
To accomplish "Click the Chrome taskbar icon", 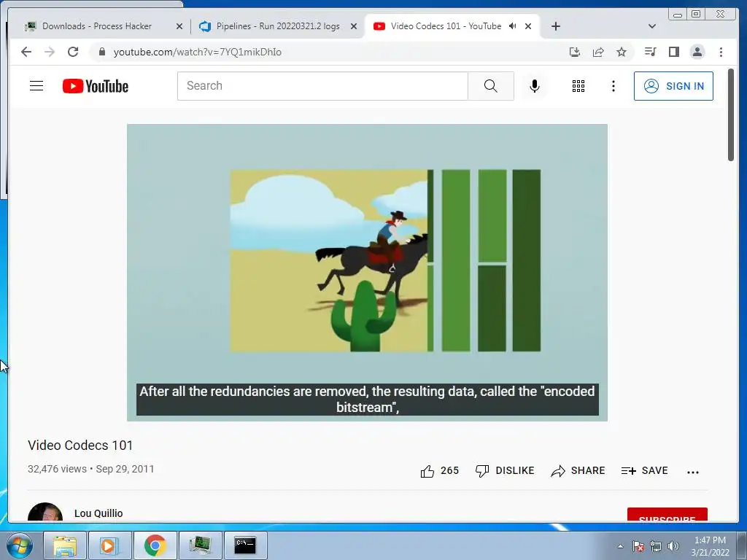I will point(155,545).
